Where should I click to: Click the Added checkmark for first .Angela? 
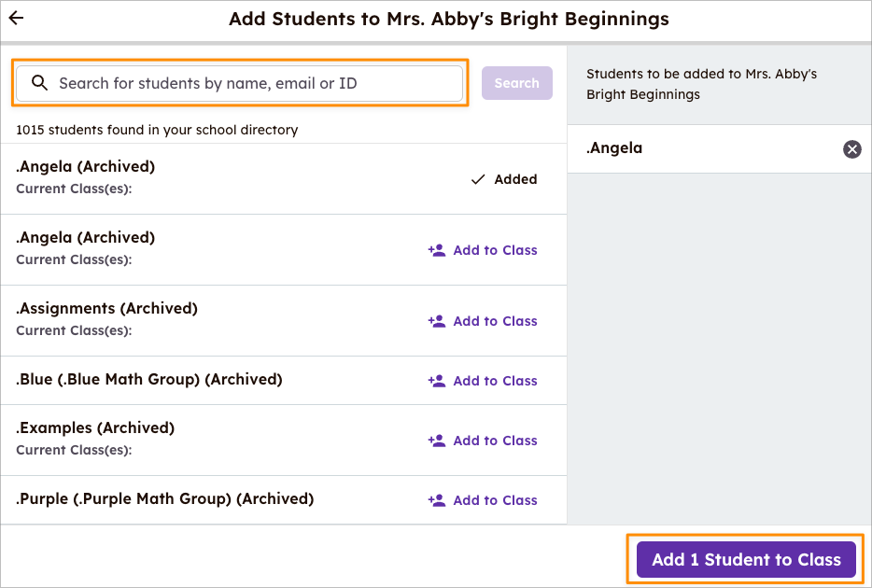(x=504, y=179)
